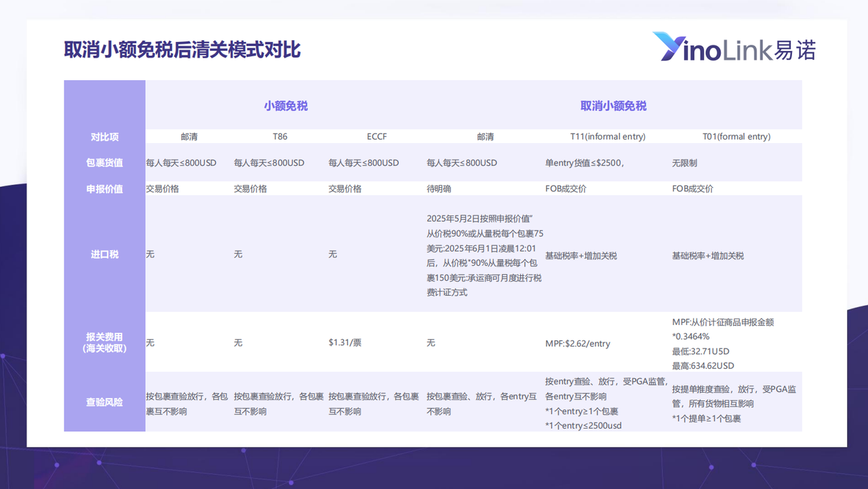The height and width of the screenshot is (489, 868).
Task: Click the 取消小额免税 group header
Action: pos(613,106)
